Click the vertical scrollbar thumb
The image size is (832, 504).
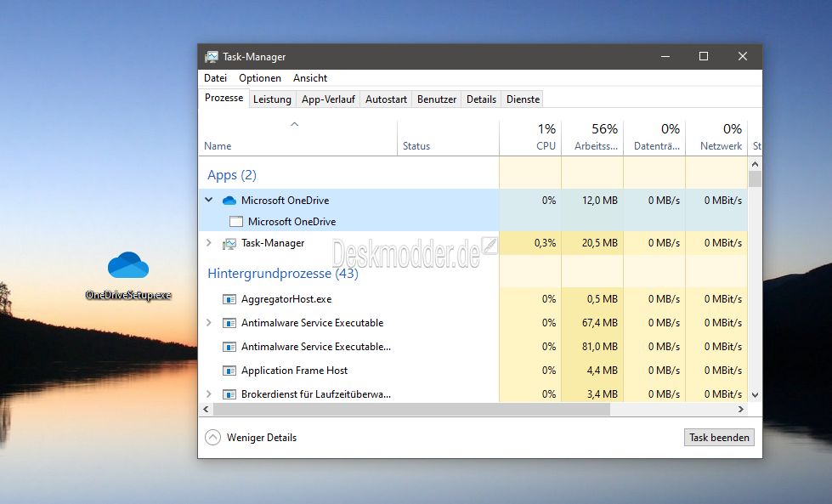tap(755, 178)
